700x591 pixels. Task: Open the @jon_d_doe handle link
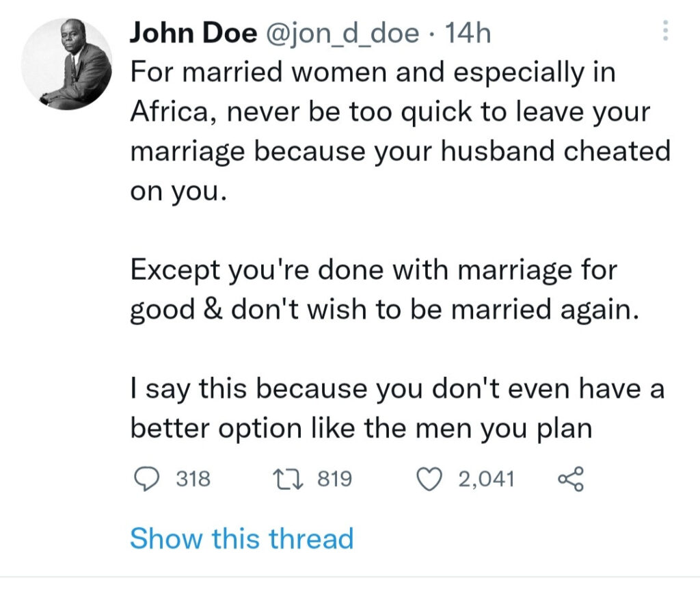tap(342, 34)
